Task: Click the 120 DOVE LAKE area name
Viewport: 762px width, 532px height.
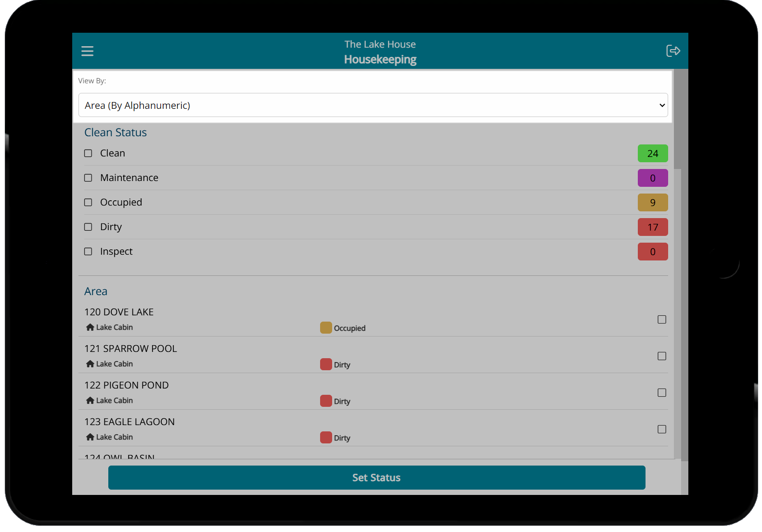Action: click(119, 312)
